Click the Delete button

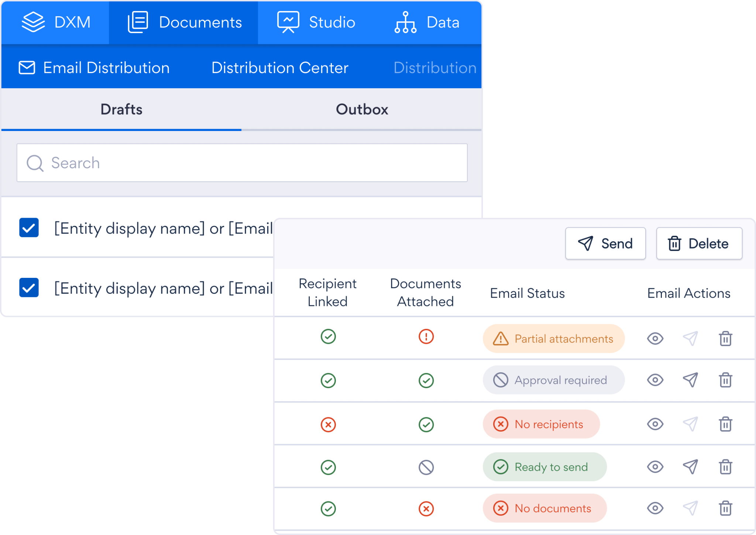point(699,243)
